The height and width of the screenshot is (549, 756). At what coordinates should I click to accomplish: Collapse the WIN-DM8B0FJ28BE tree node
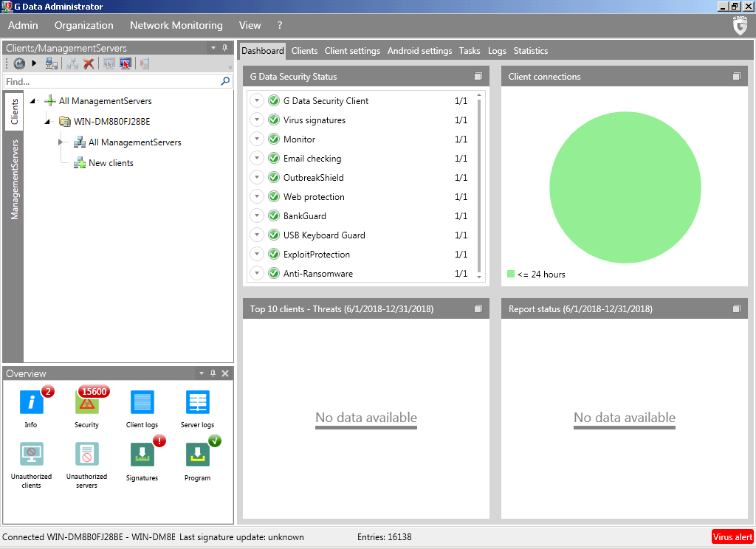click(x=47, y=122)
